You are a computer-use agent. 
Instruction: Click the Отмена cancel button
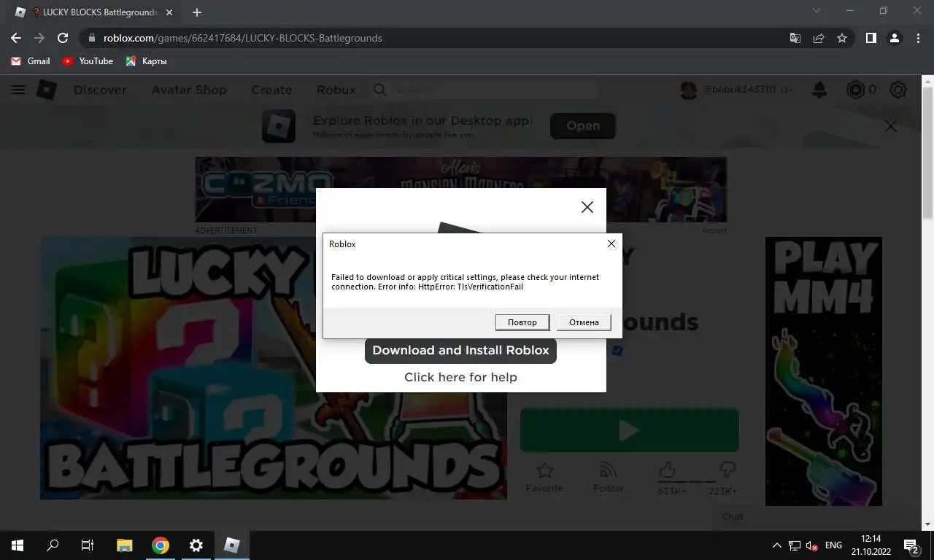[584, 322]
